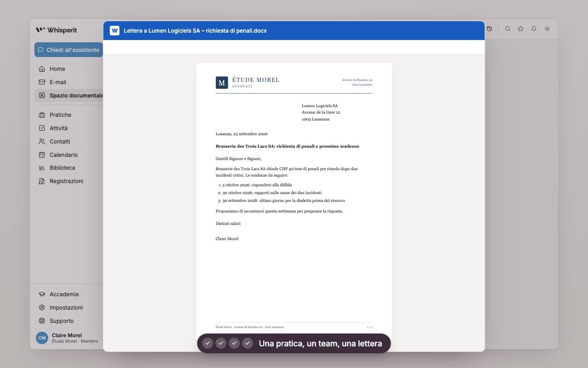Click the address line 'Avenue de la Gare 12'

click(321, 112)
